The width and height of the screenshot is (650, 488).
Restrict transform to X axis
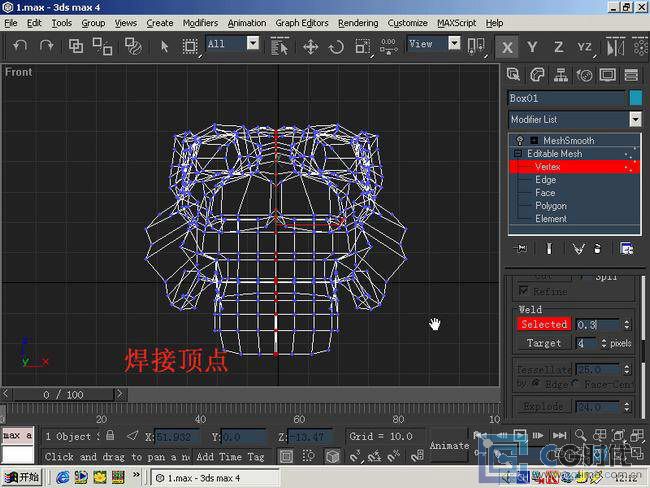point(507,47)
